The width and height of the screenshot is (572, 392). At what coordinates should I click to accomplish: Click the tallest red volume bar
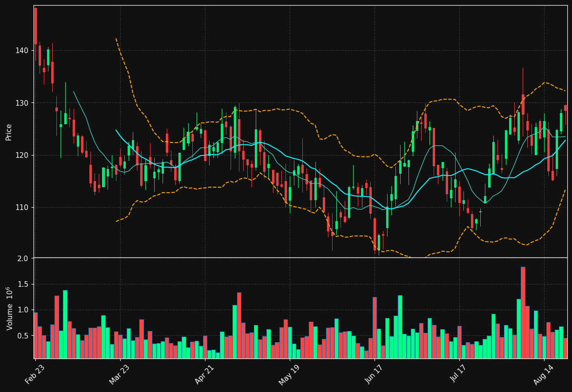(x=523, y=312)
